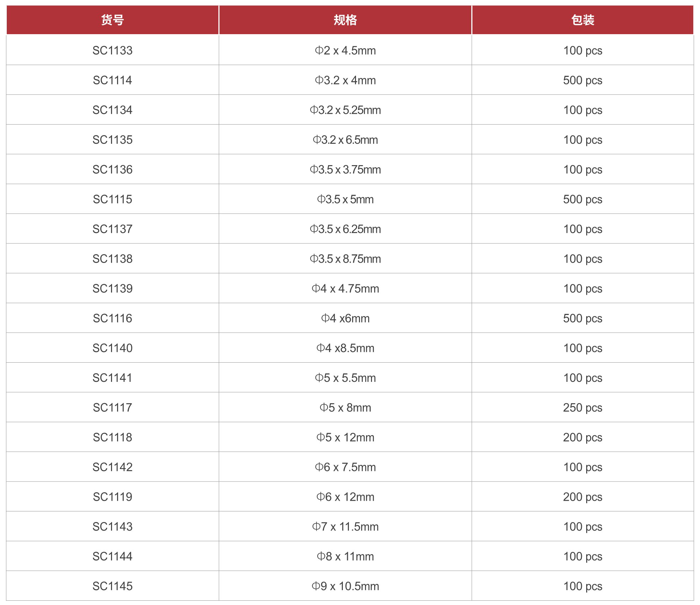
Task: Select the SC1137 item cell
Action: [x=112, y=229]
